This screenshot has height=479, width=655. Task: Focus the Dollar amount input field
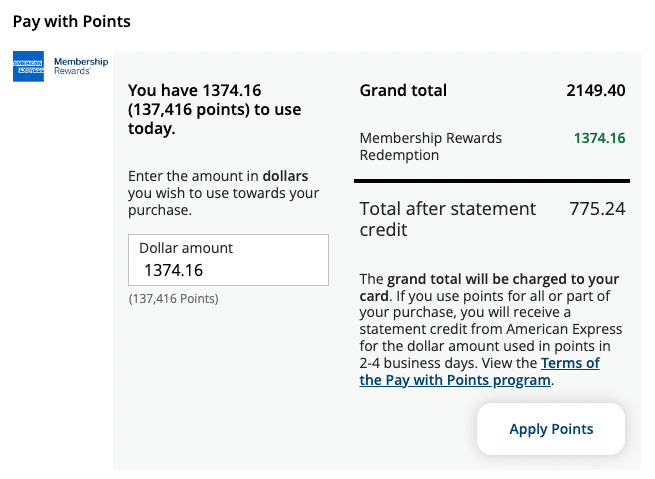[x=228, y=269]
